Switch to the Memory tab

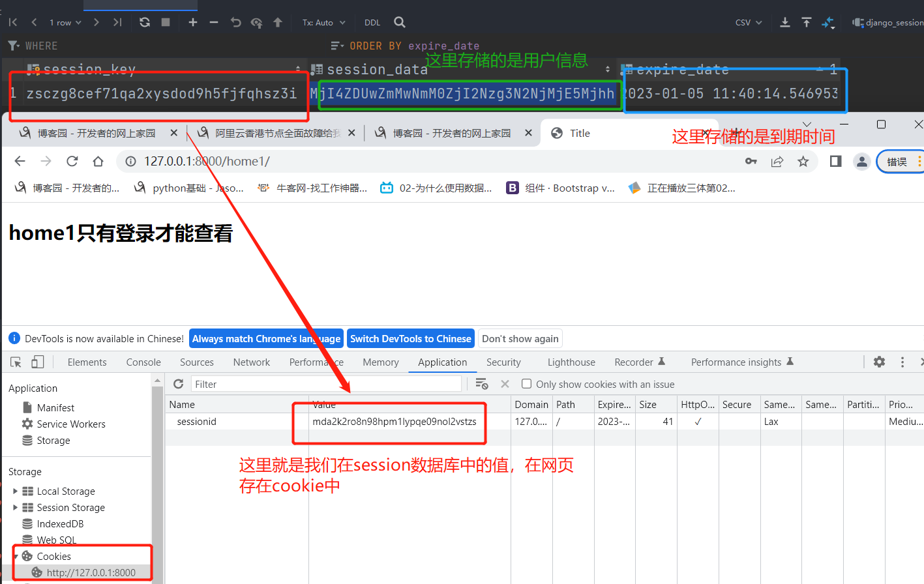pyautogui.click(x=381, y=362)
